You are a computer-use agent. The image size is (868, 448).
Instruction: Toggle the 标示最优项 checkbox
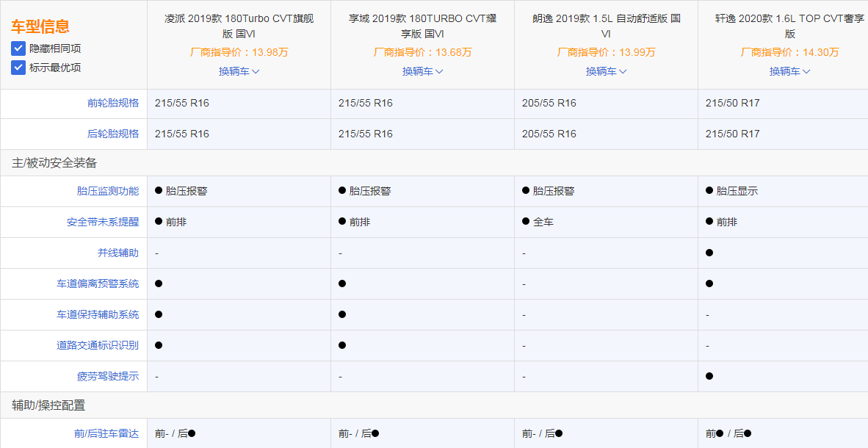coord(18,68)
